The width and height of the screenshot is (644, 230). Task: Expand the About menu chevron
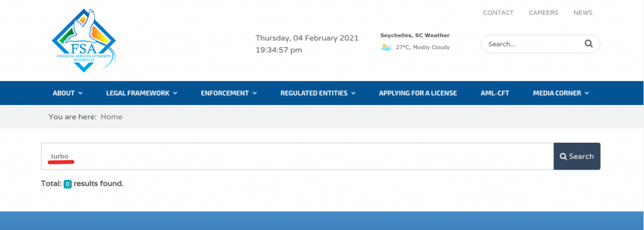pyautogui.click(x=80, y=93)
